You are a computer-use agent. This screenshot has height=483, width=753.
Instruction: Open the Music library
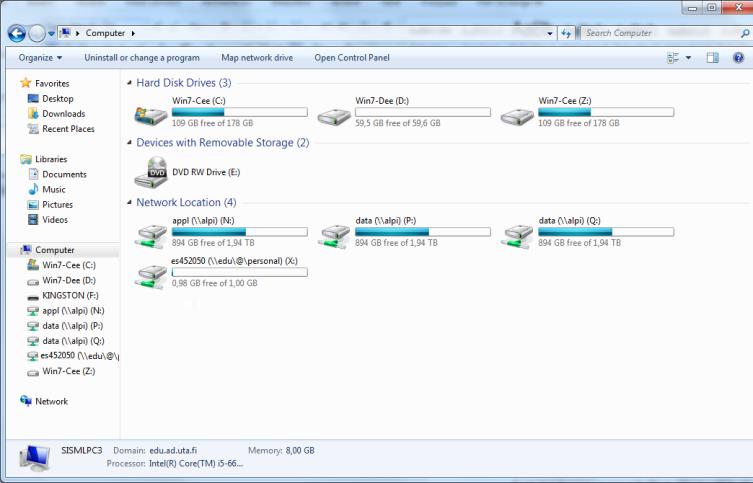tap(54, 189)
